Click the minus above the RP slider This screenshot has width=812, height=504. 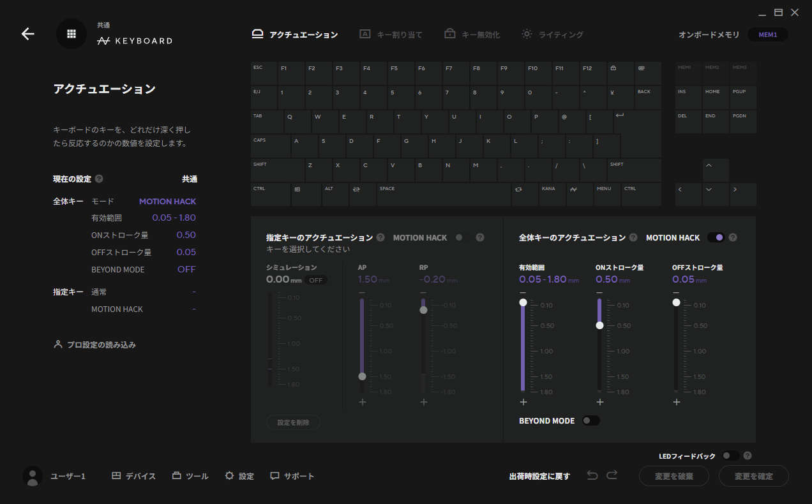pos(423,292)
